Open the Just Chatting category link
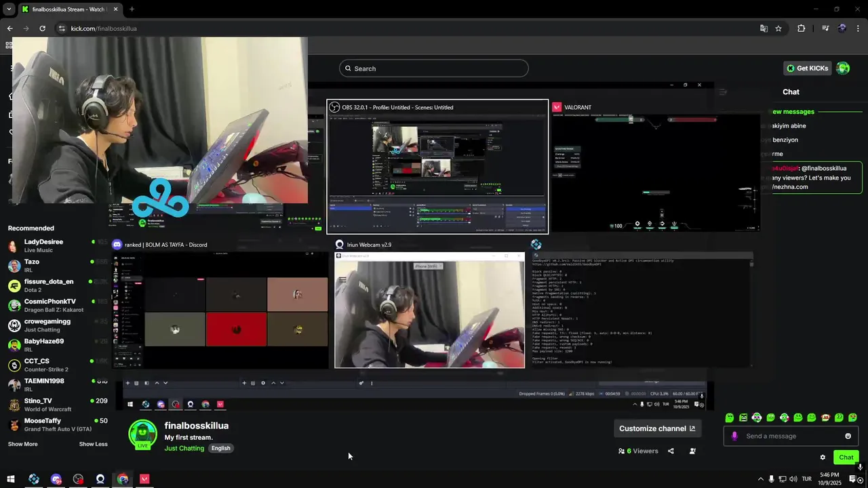Image resolution: width=868 pixels, height=488 pixels. point(184,448)
